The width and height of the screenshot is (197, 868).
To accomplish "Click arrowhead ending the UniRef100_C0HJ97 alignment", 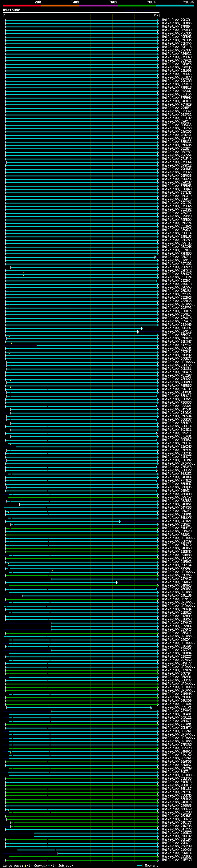I will click(142, 328).
